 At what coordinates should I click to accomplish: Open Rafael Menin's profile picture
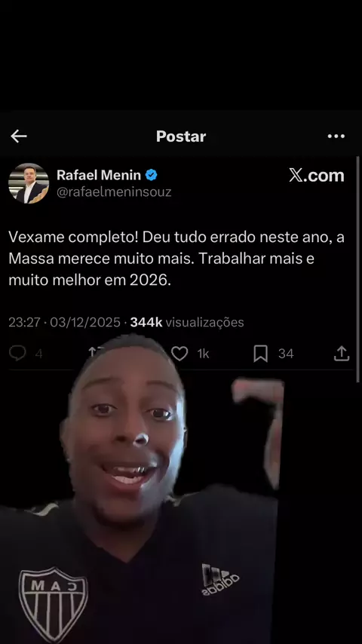[29, 183]
